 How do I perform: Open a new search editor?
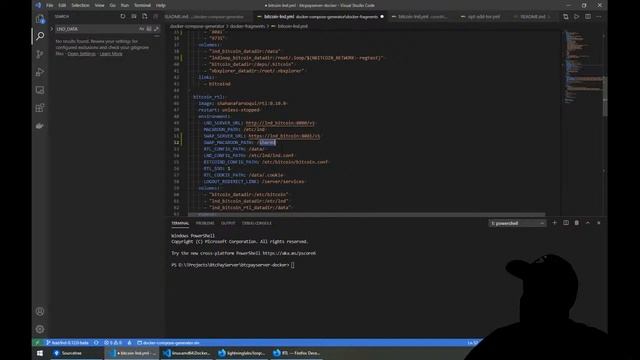click(145, 16)
